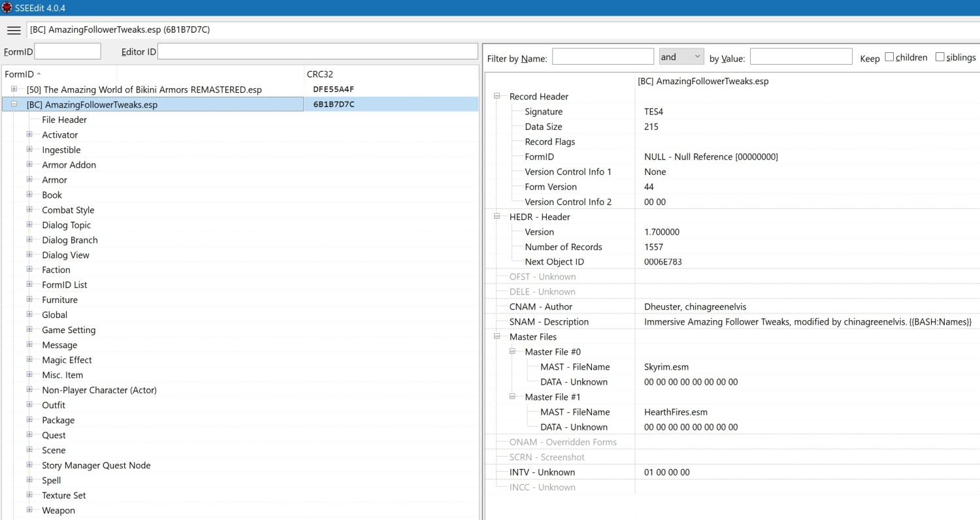Viewport: 980px width, 520px height.
Task: Click Next Object ID value 0006E783
Action: (663, 262)
